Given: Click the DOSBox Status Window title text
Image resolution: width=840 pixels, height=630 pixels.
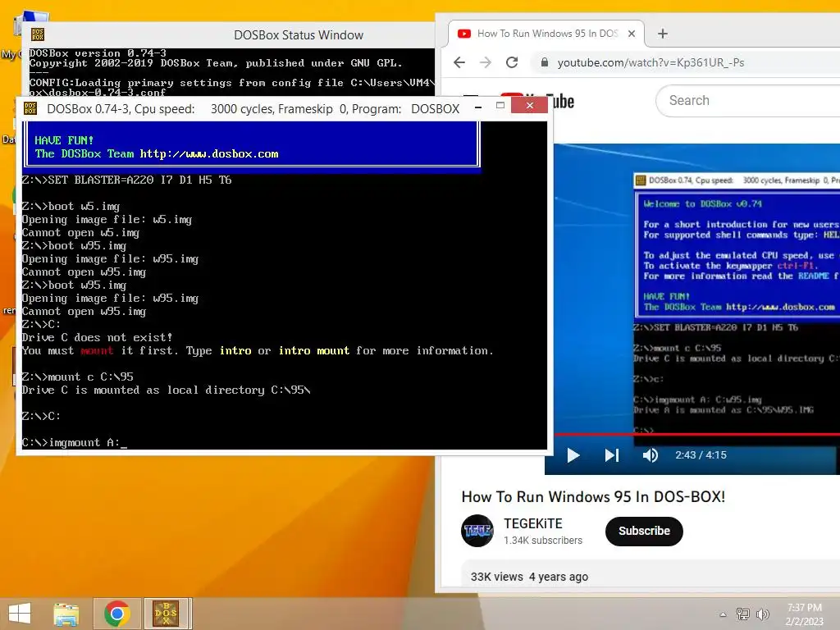Looking at the screenshot, I should click(x=299, y=35).
